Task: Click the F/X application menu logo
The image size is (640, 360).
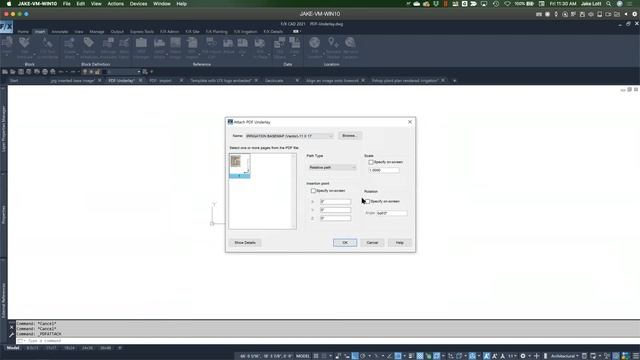Action: pyautogui.click(x=6, y=27)
